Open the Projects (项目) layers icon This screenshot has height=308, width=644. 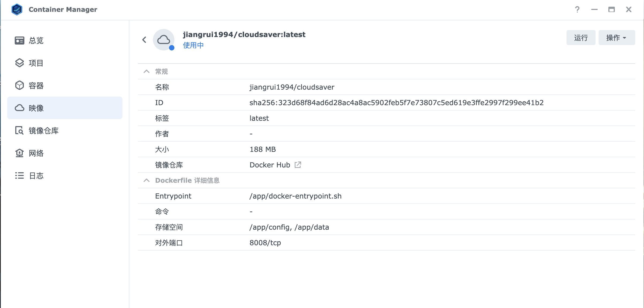click(x=19, y=63)
